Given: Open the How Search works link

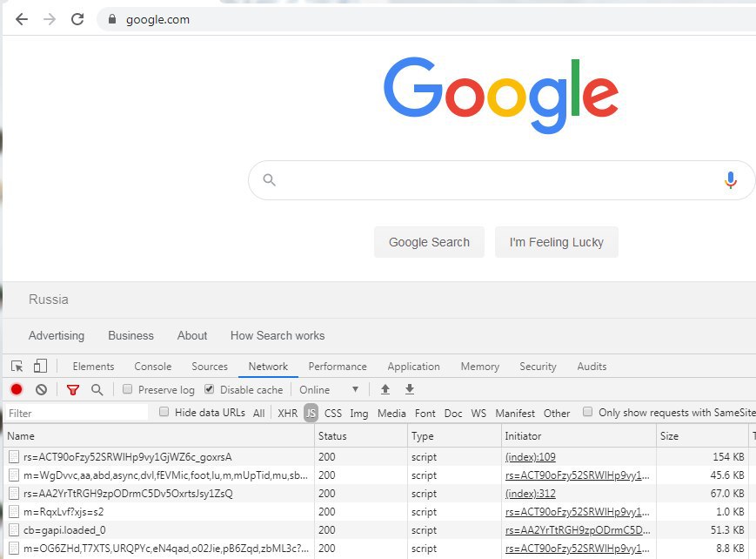Looking at the screenshot, I should coord(278,335).
